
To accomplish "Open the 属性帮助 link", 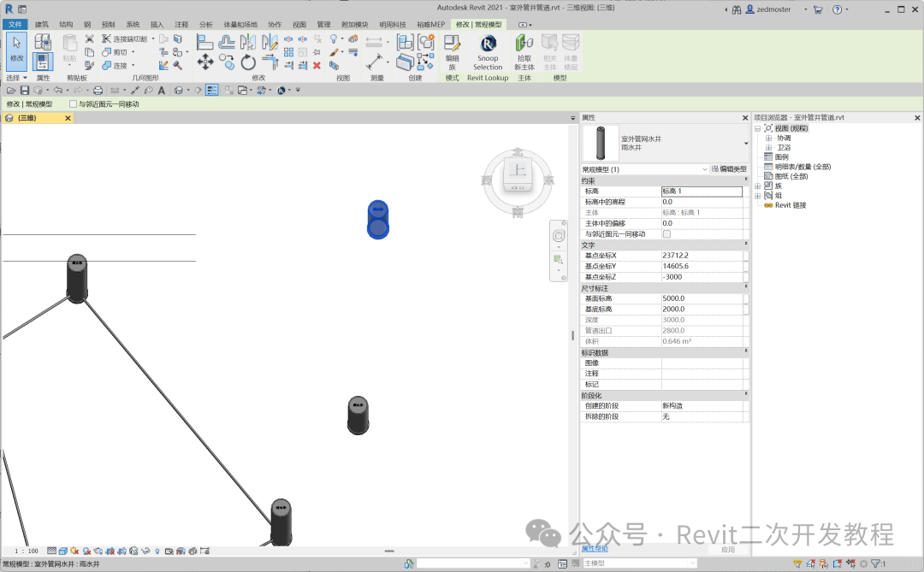I will click(x=595, y=548).
